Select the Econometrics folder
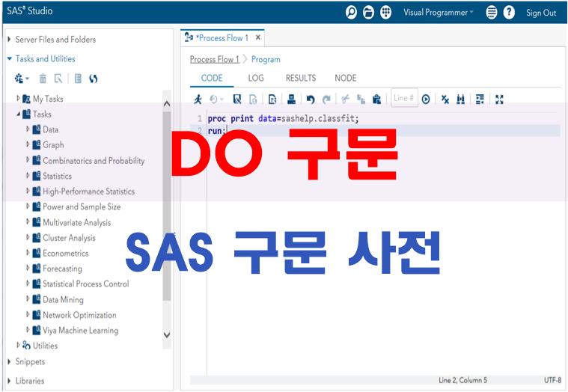 click(66, 253)
